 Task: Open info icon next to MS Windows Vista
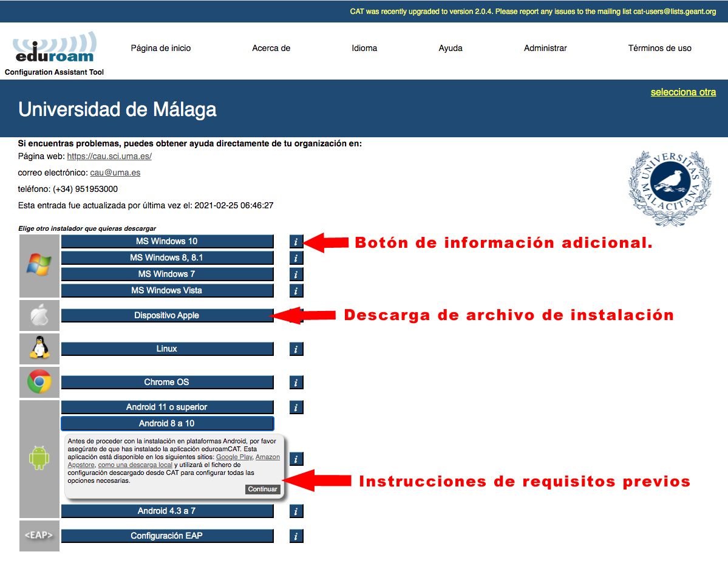(296, 291)
